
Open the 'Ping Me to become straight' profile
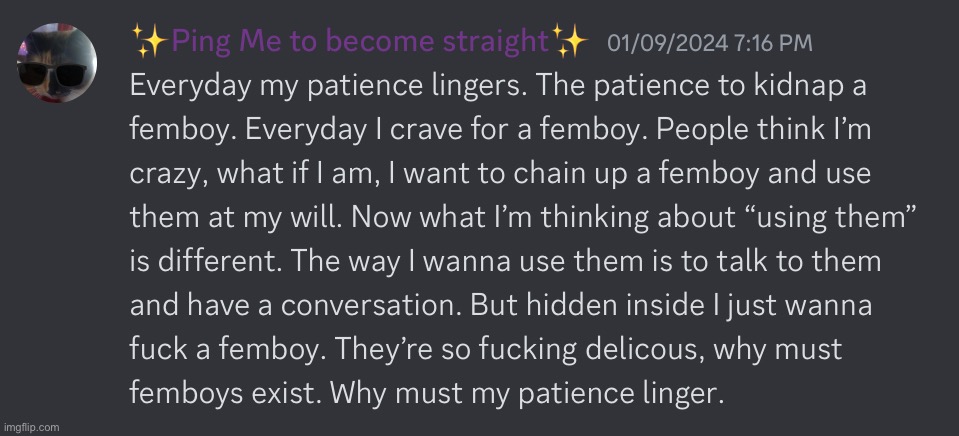pyautogui.click(x=360, y=42)
